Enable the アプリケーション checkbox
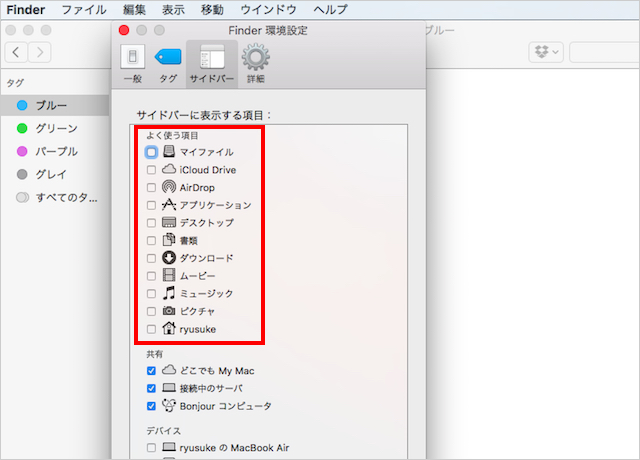Viewport: 640px width, 460px height. point(151,205)
